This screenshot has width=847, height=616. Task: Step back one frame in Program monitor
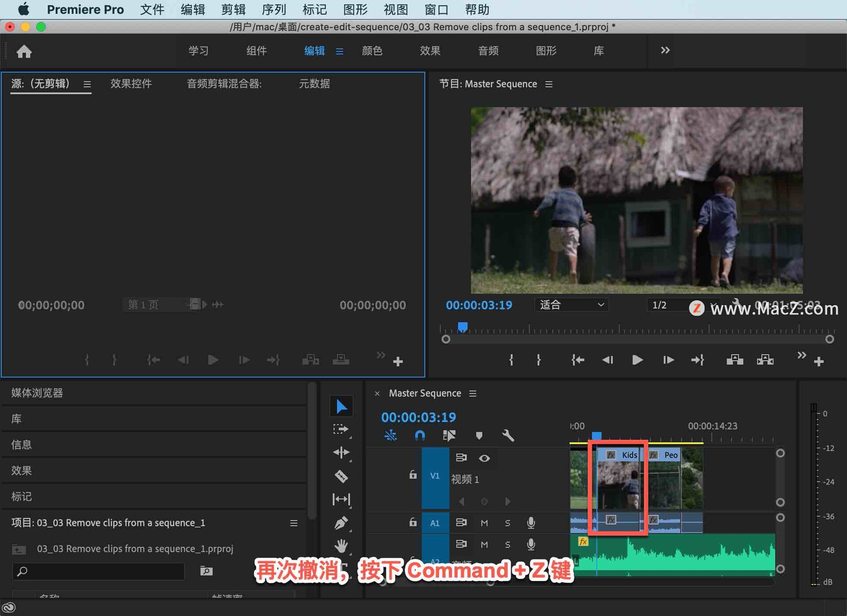(x=607, y=360)
